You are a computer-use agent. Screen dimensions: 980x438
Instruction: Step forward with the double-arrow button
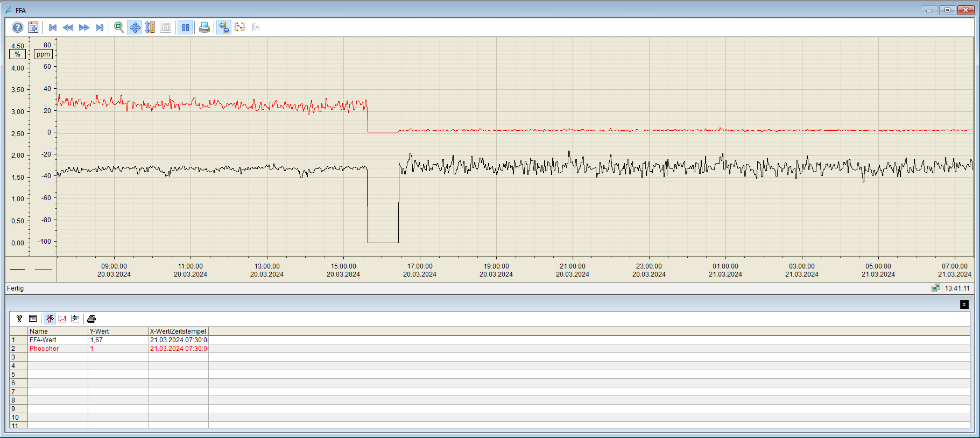point(84,27)
